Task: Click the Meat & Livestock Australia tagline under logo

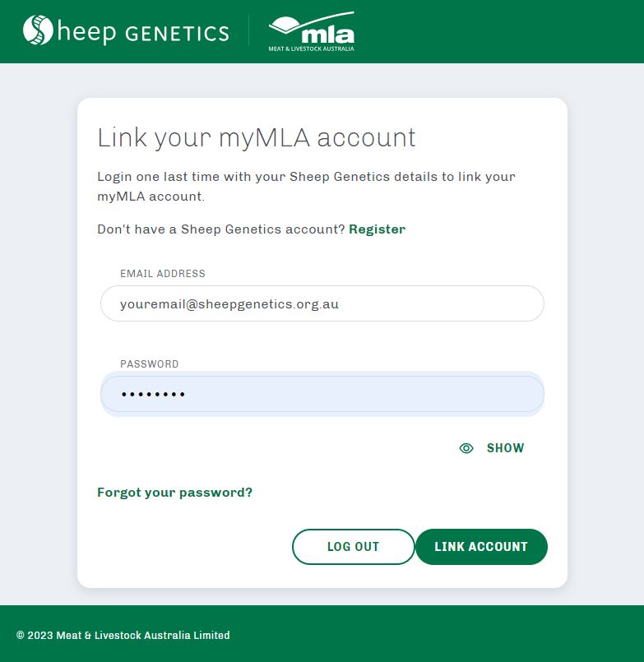Action: click(311, 49)
